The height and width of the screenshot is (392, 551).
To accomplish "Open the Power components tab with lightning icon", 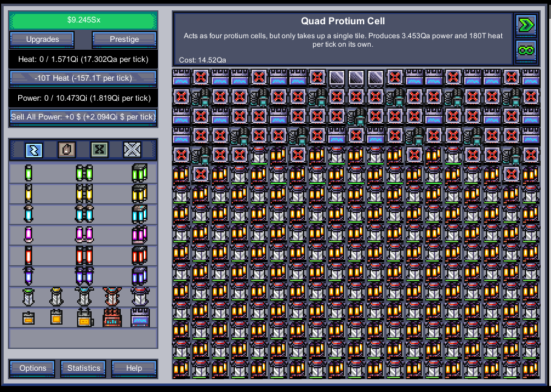I will coord(34,150).
